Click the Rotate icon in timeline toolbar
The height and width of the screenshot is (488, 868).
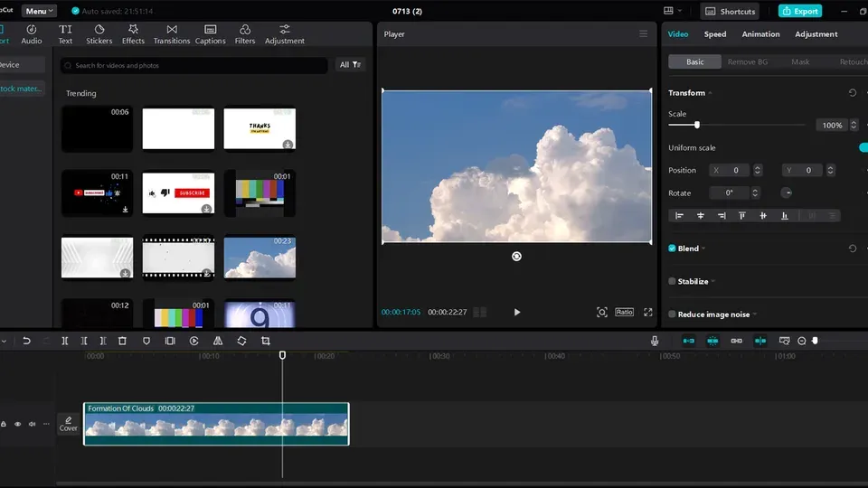242,341
